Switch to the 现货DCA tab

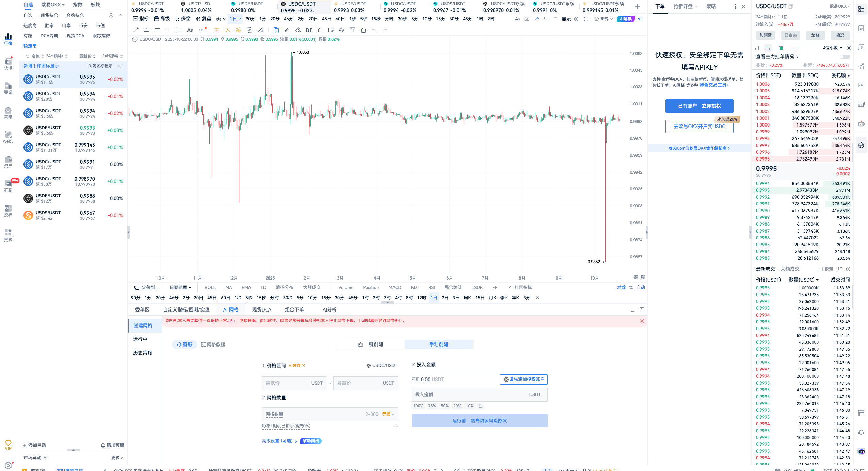pyautogui.click(x=261, y=309)
